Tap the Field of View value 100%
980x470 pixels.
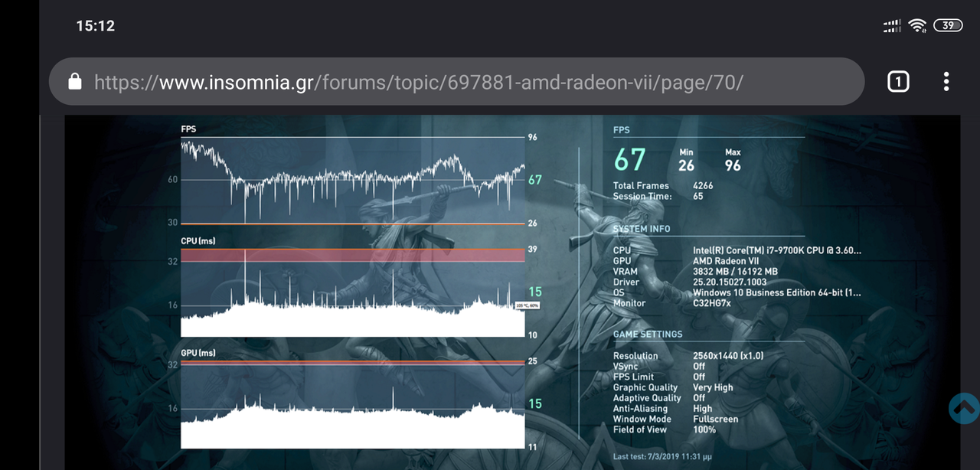[704, 429]
